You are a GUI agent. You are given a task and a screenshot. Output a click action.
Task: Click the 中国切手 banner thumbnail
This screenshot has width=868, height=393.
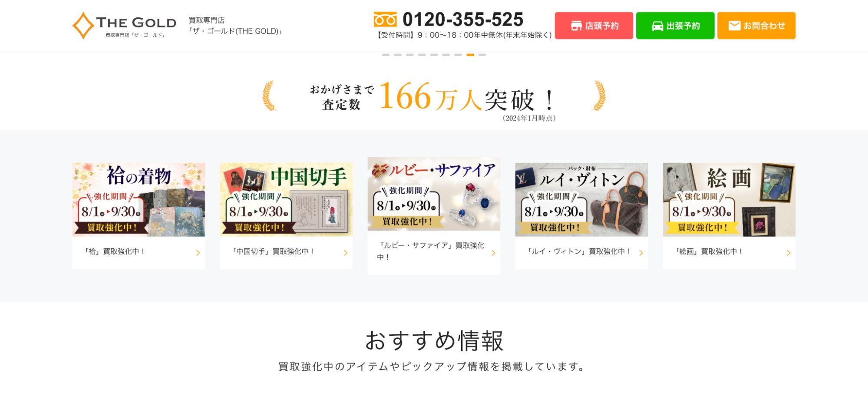click(x=286, y=200)
